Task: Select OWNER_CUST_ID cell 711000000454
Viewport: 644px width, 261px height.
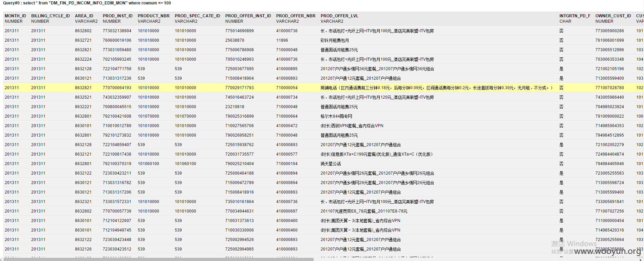Action: pos(610,221)
